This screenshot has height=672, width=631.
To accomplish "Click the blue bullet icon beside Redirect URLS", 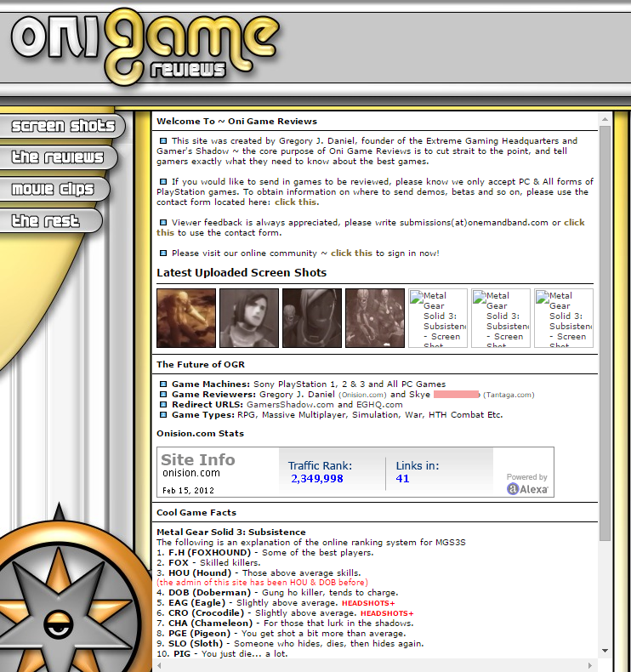I will tap(163, 405).
